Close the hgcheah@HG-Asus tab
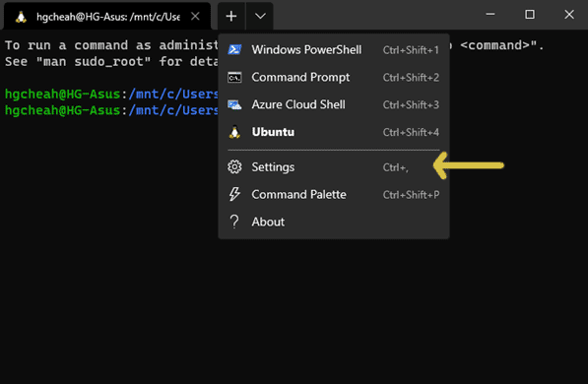The height and width of the screenshot is (384, 588). point(195,16)
